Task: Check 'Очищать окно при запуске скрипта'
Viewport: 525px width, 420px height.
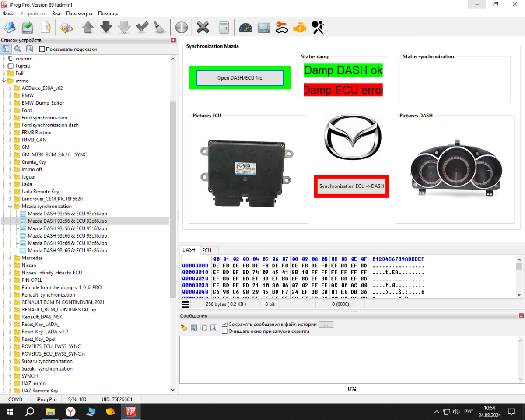Action: [x=225, y=332]
